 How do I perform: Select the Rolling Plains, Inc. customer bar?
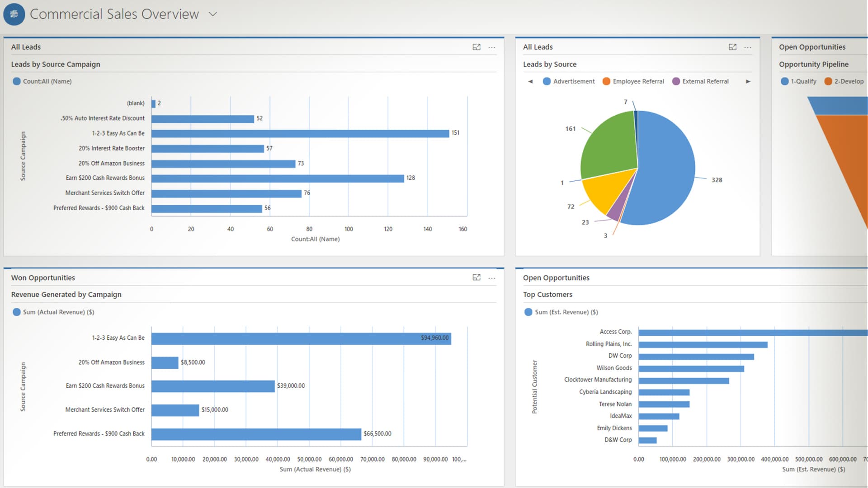tap(703, 345)
